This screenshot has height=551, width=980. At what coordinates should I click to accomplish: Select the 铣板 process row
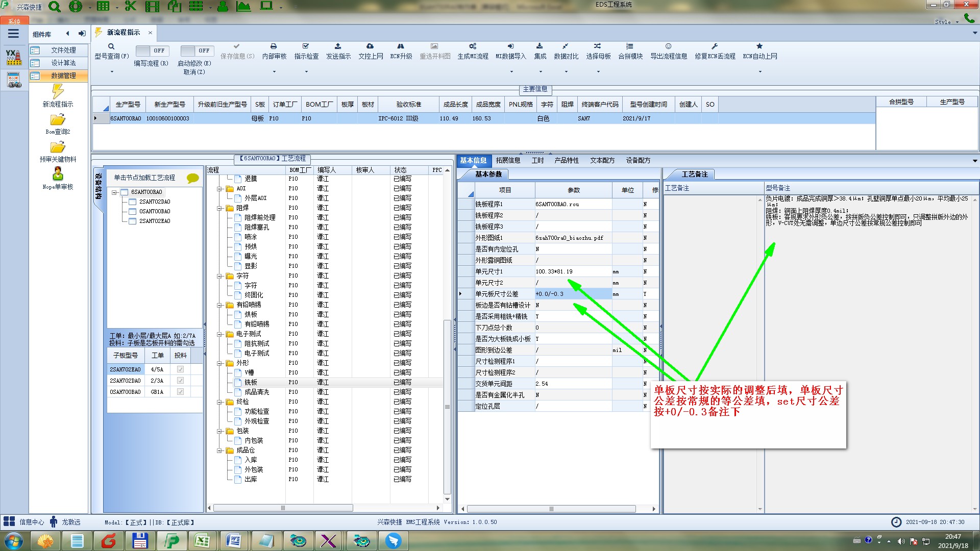(251, 382)
